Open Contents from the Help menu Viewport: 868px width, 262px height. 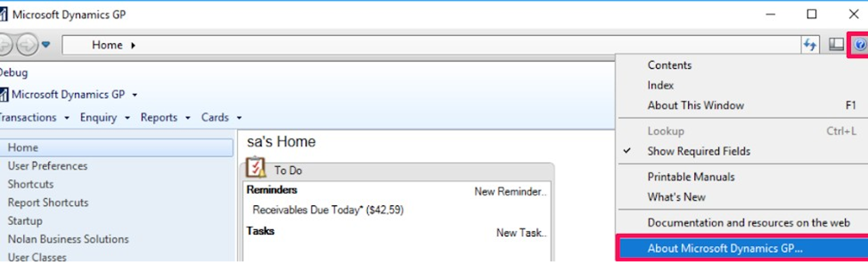click(669, 65)
